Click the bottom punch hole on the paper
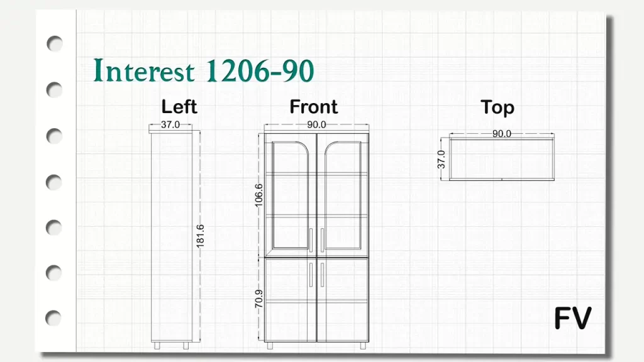Viewport: 644px width, 362px height. click(x=55, y=318)
